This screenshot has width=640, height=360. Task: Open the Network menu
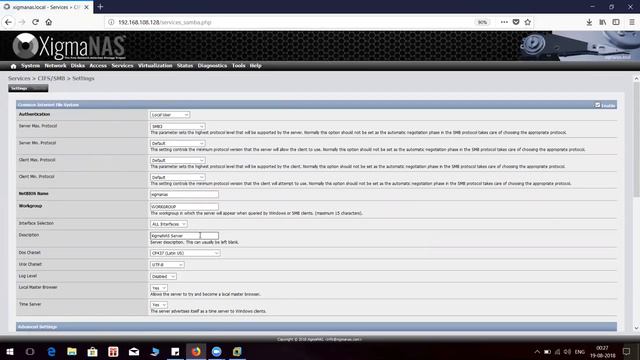[x=55, y=66]
